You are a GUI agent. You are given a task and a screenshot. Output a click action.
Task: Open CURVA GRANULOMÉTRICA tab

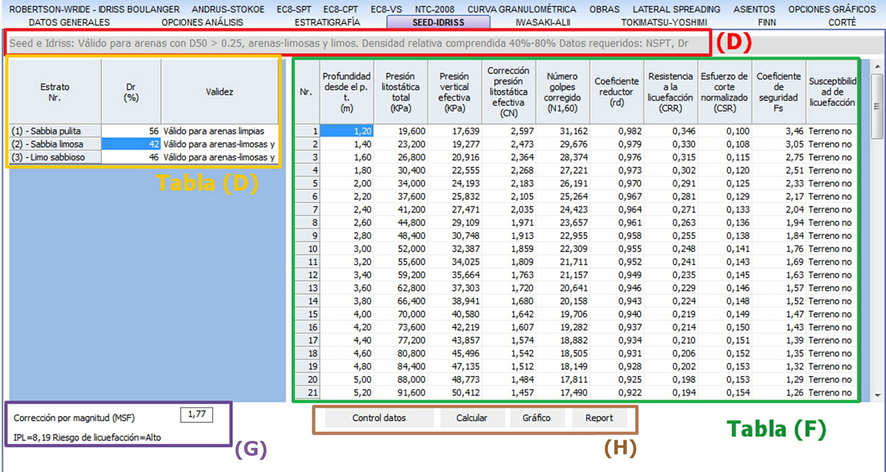click(522, 10)
